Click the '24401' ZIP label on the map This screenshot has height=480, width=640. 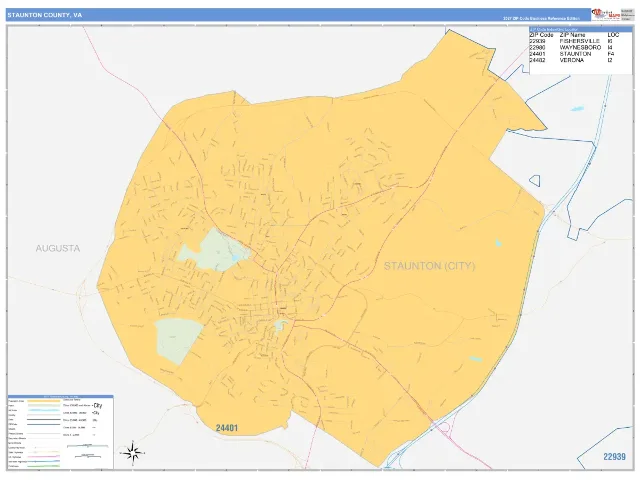227,428
